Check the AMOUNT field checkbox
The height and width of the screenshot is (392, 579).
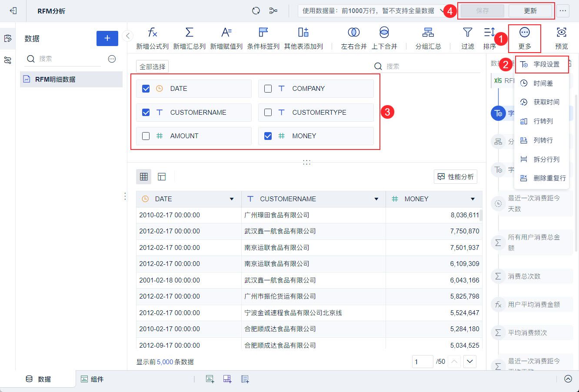pos(146,136)
